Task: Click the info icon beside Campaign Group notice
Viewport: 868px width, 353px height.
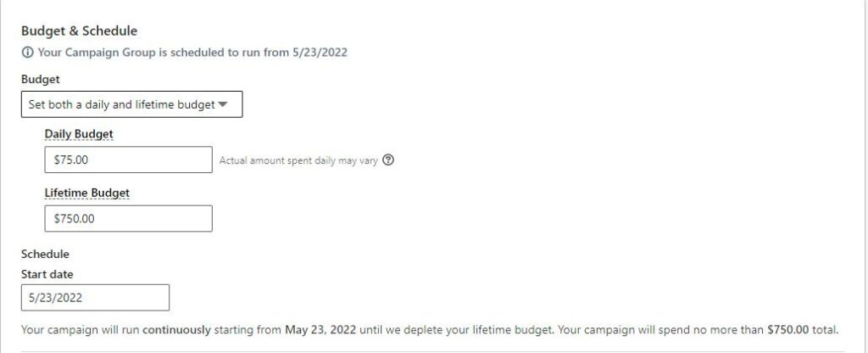Action: coord(26,53)
